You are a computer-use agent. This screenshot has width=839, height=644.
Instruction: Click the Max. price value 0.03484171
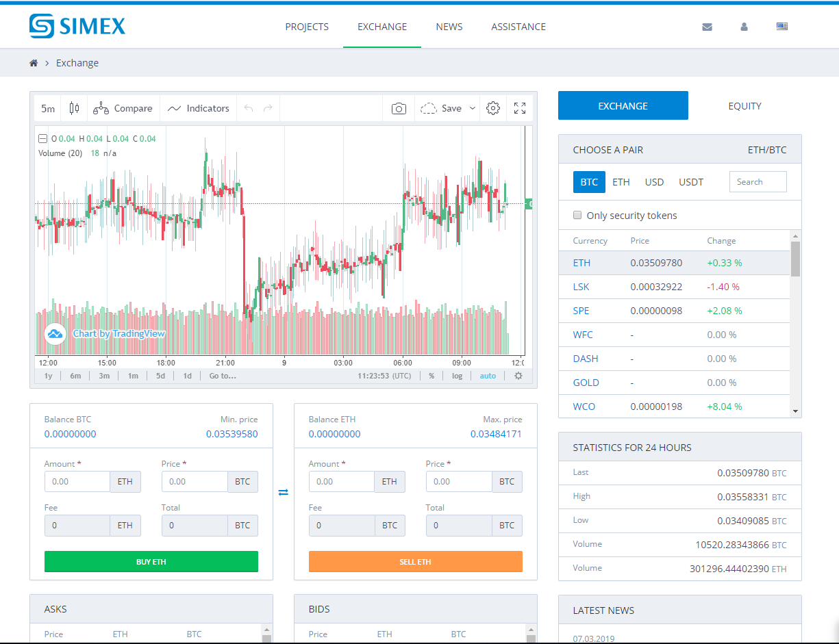point(497,434)
